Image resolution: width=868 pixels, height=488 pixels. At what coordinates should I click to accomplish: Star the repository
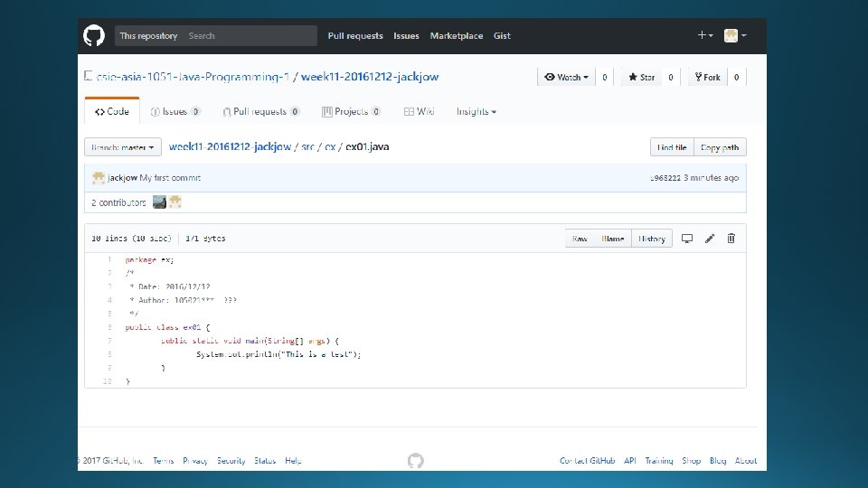pos(642,78)
